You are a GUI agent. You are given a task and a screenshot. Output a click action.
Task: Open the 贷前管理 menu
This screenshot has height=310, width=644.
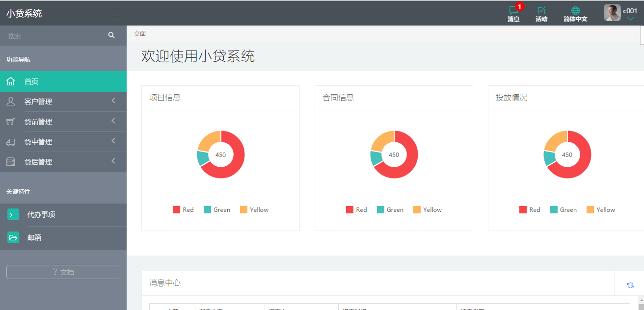(x=63, y=122)
